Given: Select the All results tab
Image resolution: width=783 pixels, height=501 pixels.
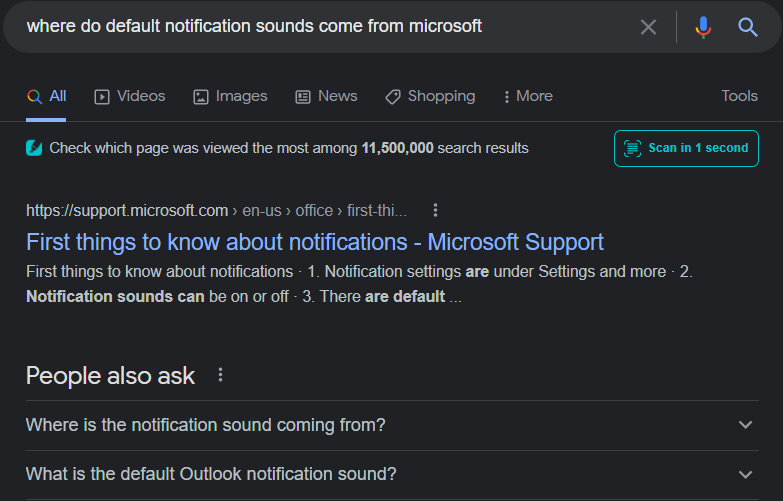Looking at the screenshot, I should [x=47, y=96].
